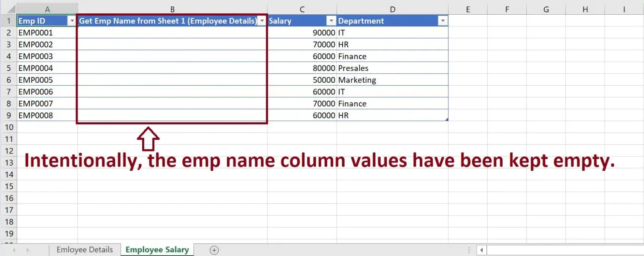This screenshot has height=256, width=644.
Task: Click the New Sheet plus icon
Action: click(x=214, y=250)
